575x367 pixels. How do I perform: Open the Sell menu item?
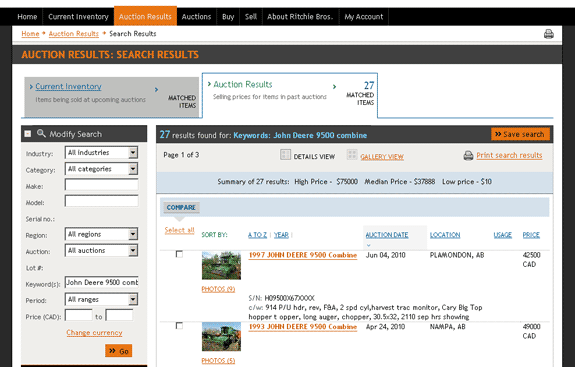251,16
